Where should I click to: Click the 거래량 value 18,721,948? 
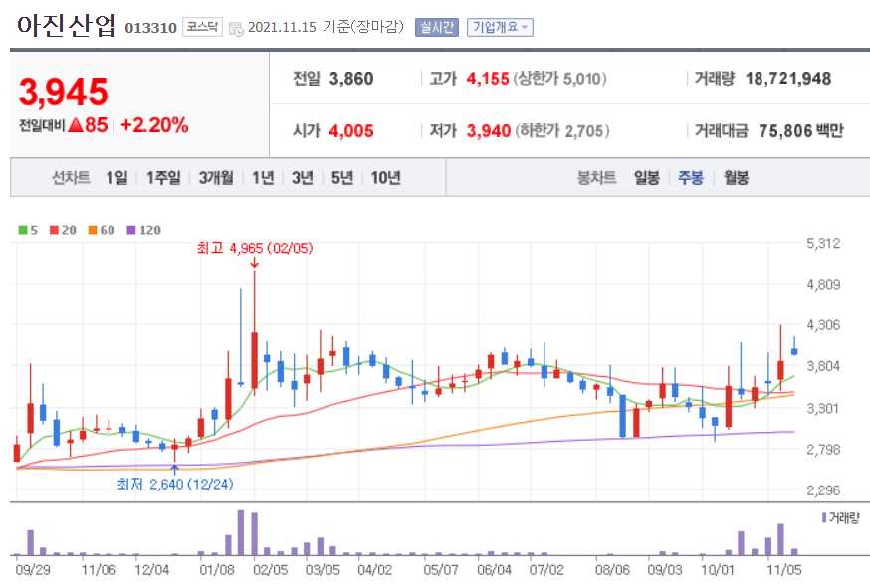pyautogui.click(x=788, y=79)
